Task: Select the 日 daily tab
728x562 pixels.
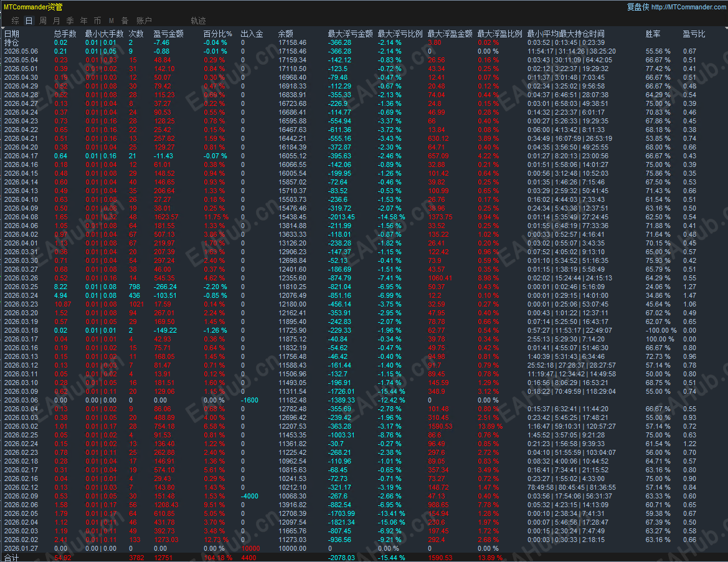Action: 29,21
